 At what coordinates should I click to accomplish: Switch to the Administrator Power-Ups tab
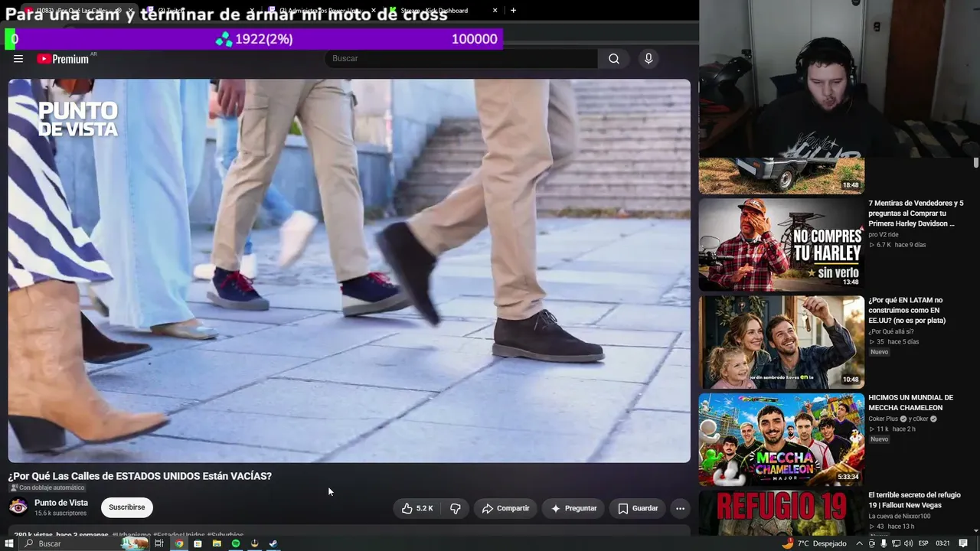click(x=322, y=11)
